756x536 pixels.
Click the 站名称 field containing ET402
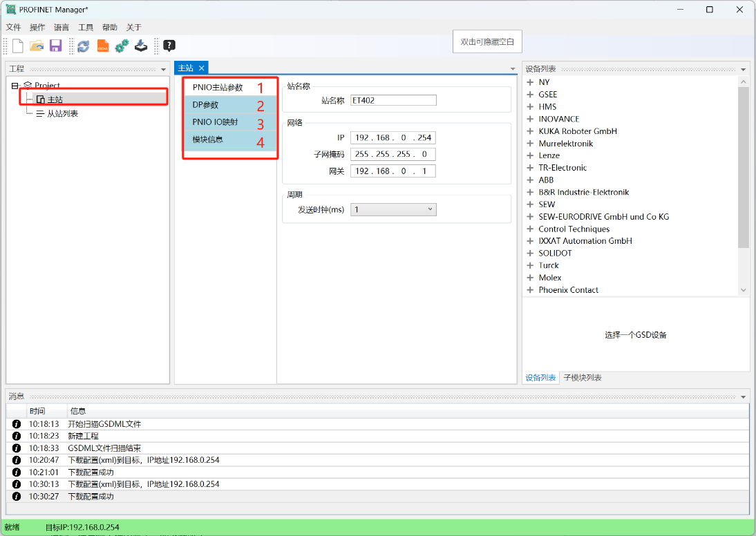pyautogui.click(x=393, y=100)
